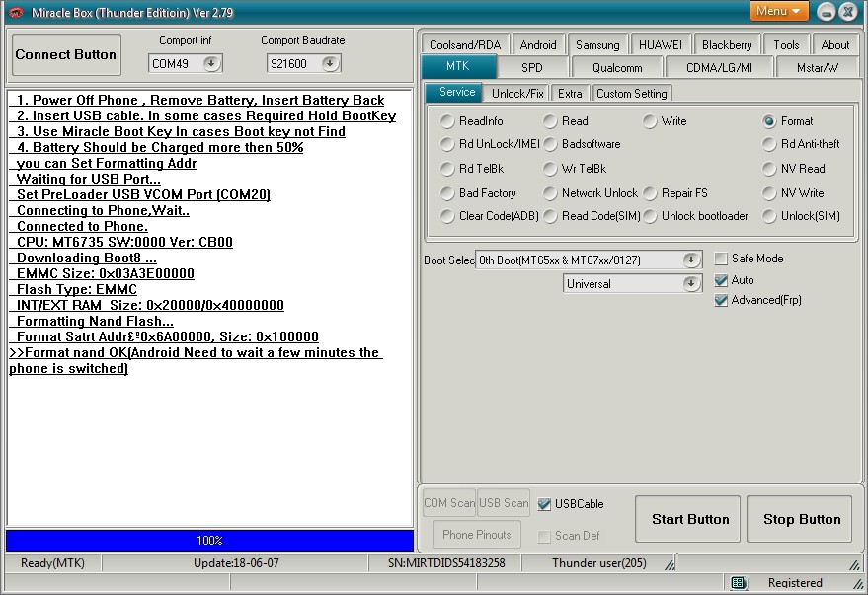This screenshot has height=595, width=868.
Task: Click the COM Scan button
Action: point(449,502)
